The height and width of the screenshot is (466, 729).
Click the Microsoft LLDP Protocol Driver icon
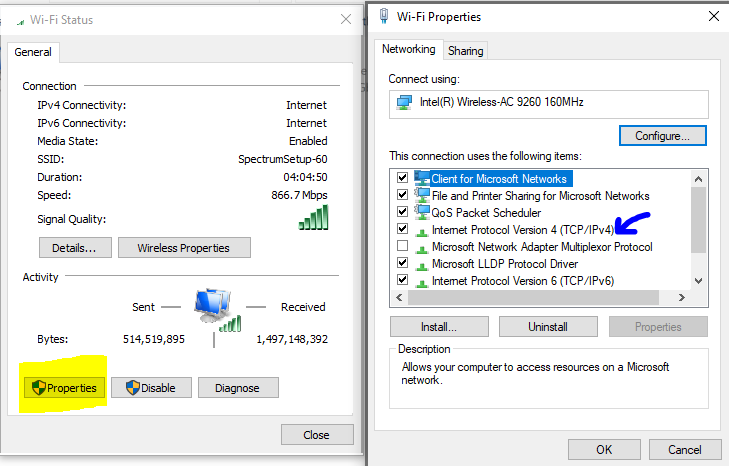(421, 264)
